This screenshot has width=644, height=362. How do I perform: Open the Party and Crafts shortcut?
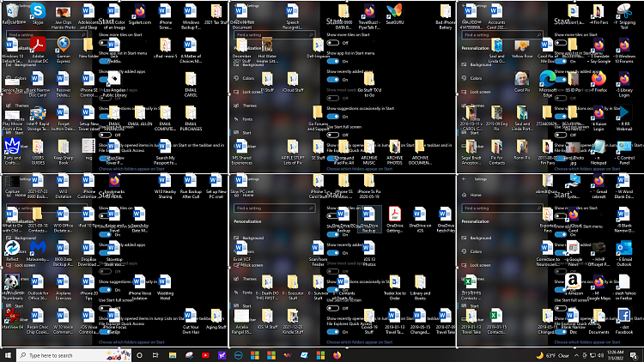pos(12,149)
